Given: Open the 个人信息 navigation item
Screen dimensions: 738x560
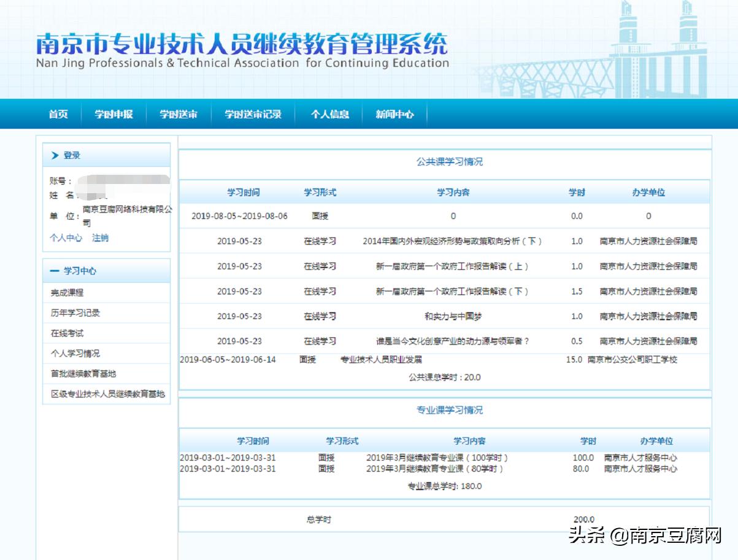Looking at the screenshot, I should (328, 113).
